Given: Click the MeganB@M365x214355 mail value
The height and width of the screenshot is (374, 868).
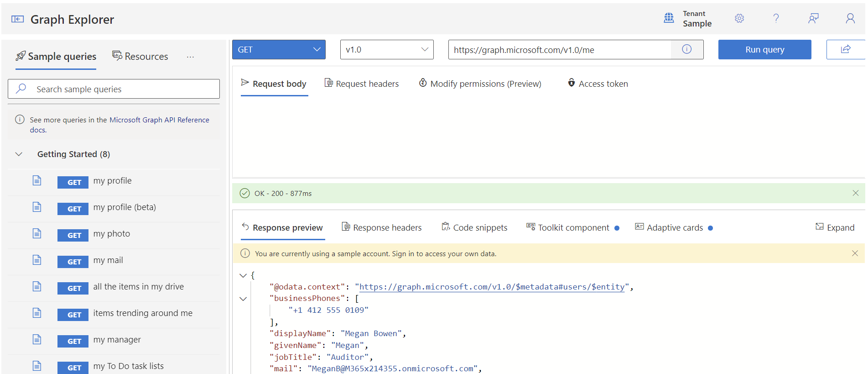Looking at the screenshot, I should (x=393, y=369).
